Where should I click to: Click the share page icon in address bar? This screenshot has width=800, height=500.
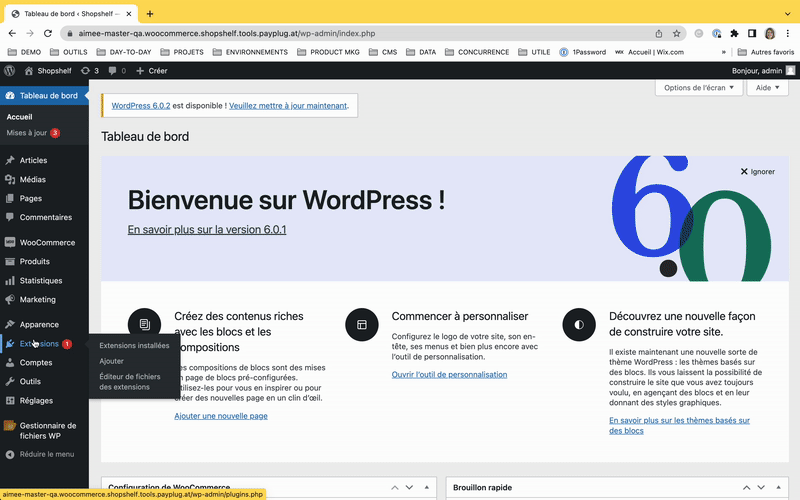tap(659, 34)
